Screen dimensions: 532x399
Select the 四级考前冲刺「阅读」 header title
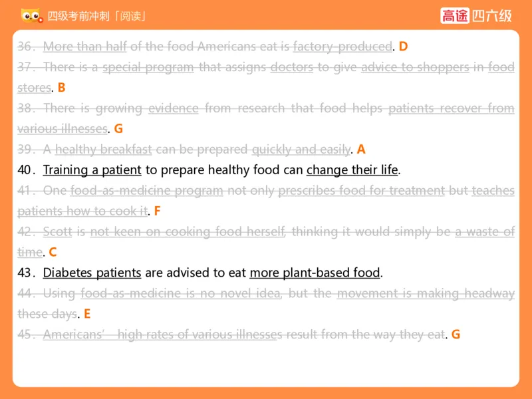(x=96, y=15)
